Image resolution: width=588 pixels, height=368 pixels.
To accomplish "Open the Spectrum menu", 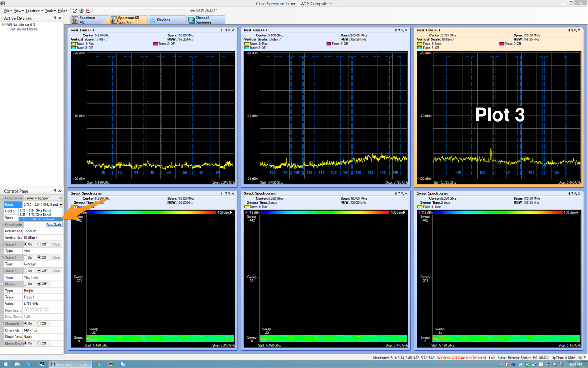I will pos(34,11).
